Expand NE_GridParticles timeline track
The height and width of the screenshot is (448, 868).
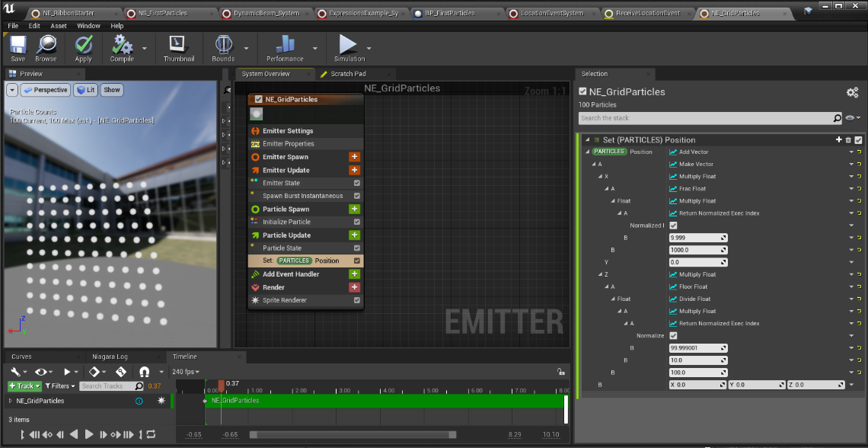point(10,401)
